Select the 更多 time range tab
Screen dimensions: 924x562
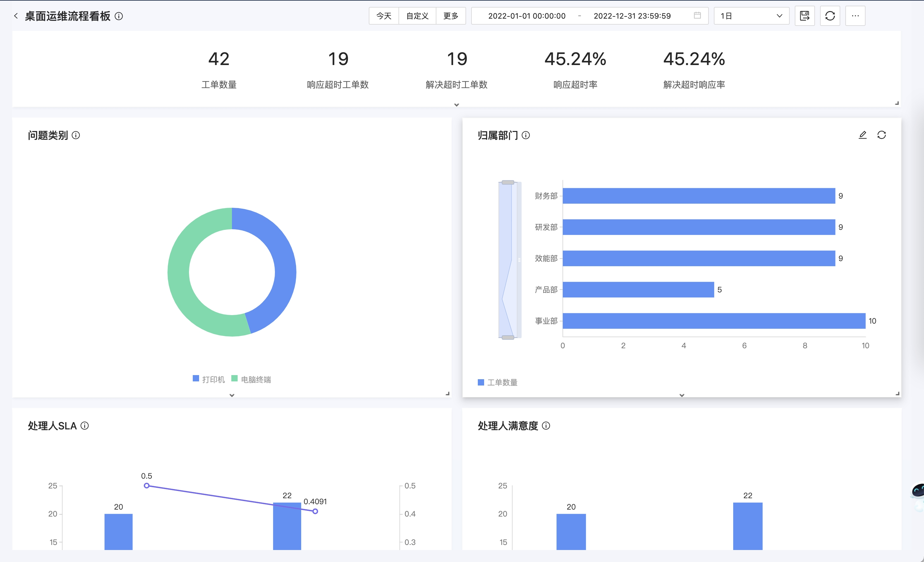451,16
